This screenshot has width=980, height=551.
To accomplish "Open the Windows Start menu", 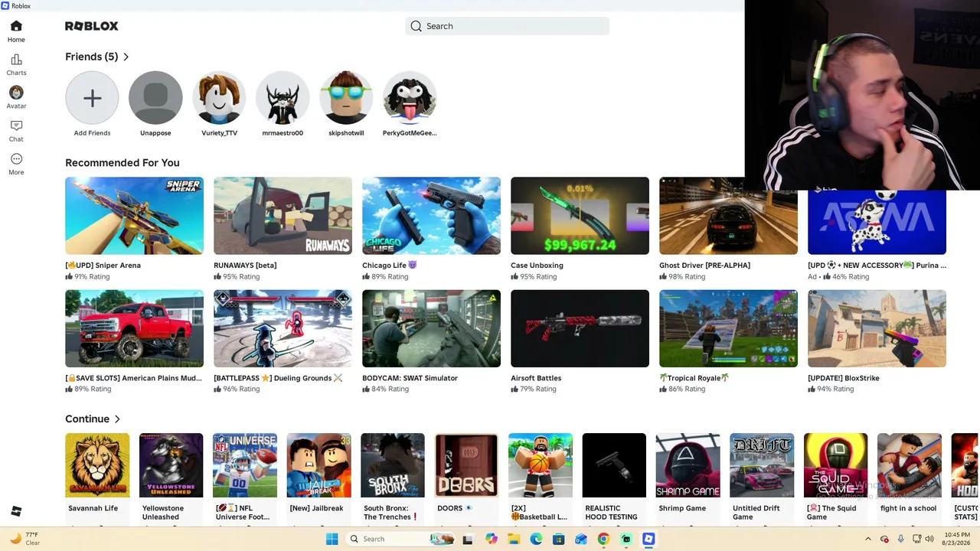I will (332, 539).
